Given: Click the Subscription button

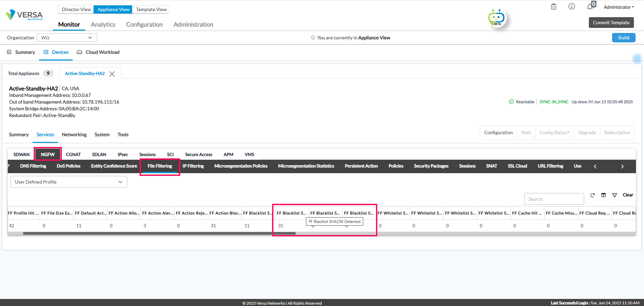Looking at the screenshot, I should point(617,132).
